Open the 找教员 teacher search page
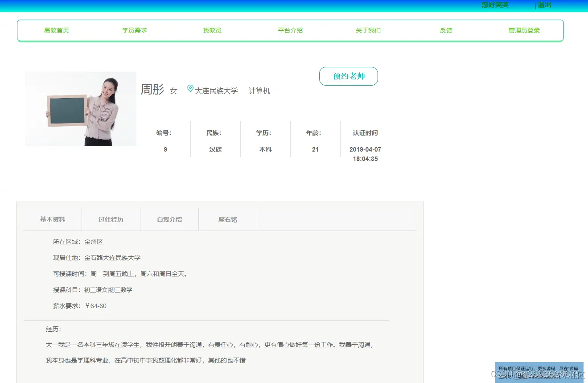 pos(212,30)
